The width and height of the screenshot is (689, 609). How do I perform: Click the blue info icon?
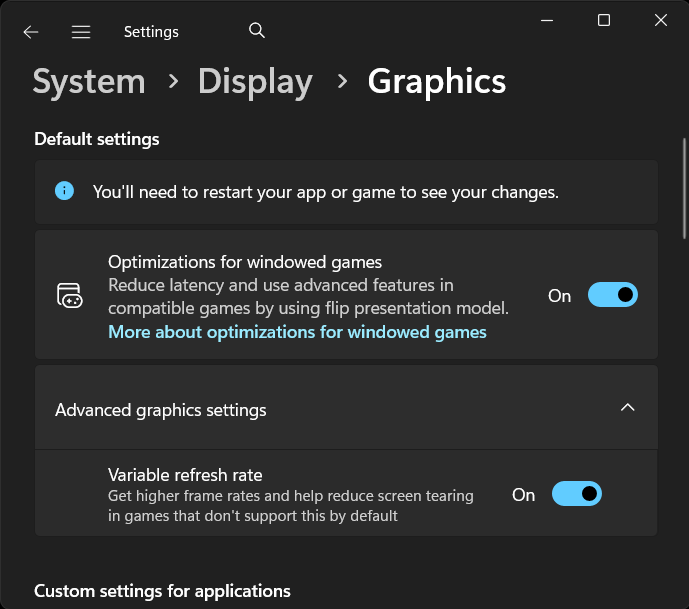pos(65,190)
